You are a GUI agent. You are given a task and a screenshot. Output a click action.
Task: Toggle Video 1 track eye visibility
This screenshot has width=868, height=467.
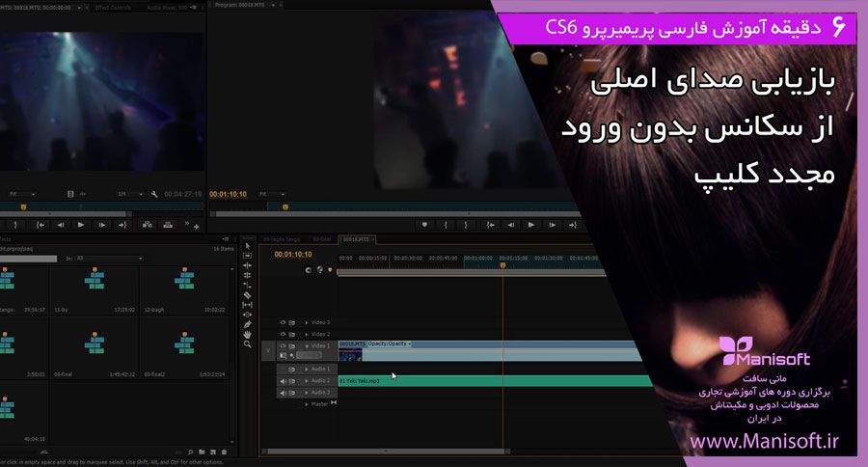click(x=283, y=345)
